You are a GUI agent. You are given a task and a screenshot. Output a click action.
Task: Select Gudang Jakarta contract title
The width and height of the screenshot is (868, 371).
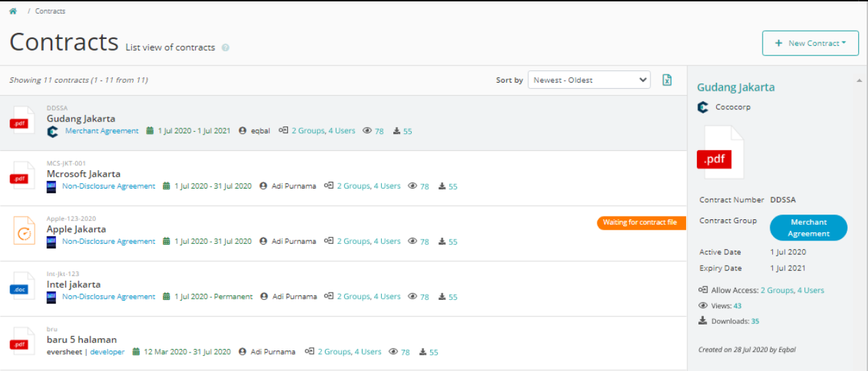coord(81,119)
